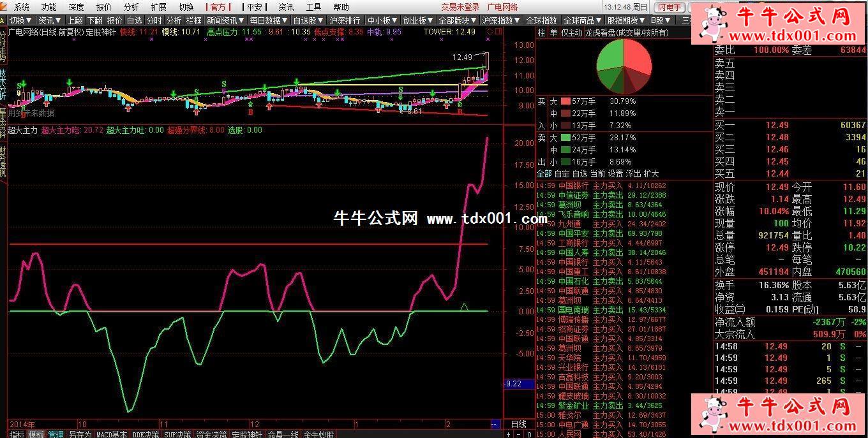Click the 上翻 page-up toolbar button
Screen dimensions: 868x438
[75, 20]
